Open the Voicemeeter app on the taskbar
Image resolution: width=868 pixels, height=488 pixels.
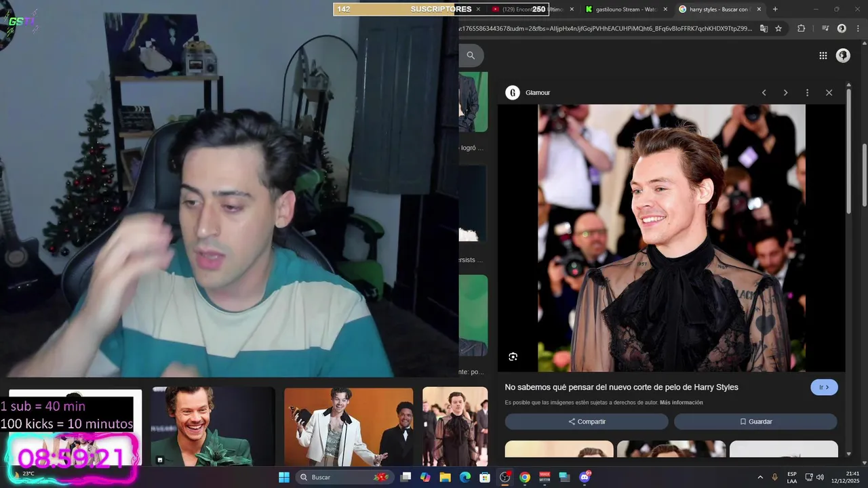[x=545, y=477]
